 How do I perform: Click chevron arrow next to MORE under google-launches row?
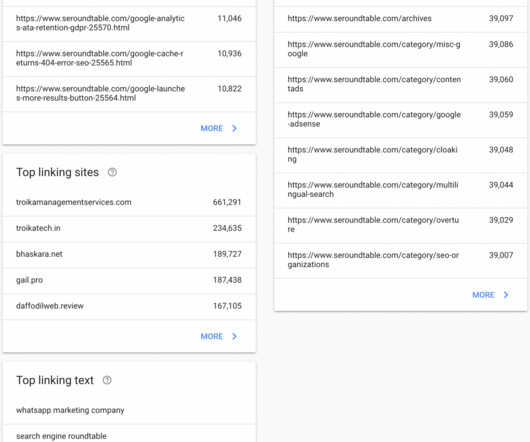[x=235, y=128]
